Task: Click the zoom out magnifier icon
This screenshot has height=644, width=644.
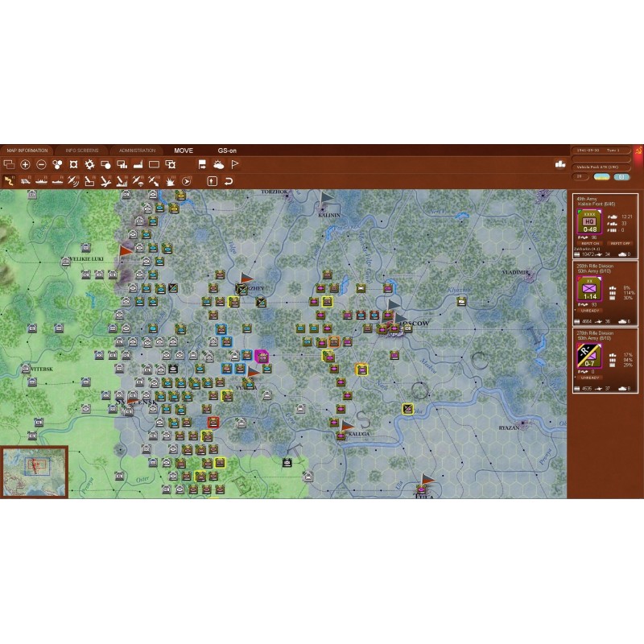Action: pos(41,164)
